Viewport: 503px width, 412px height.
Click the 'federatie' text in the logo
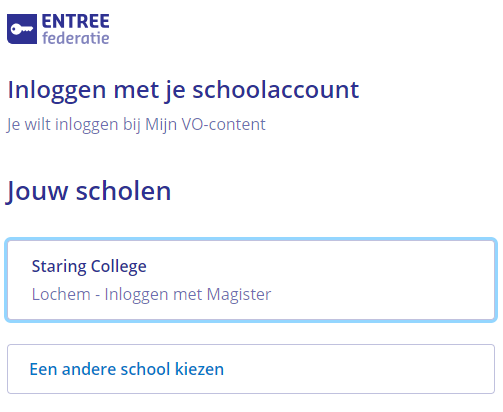(76, 38)
